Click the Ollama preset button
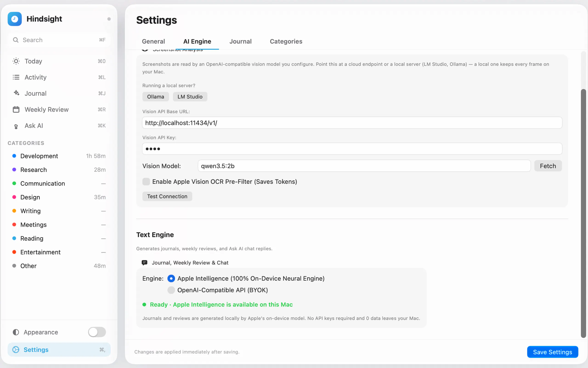This screenshot has width=588, height=368. coord(155,97)
